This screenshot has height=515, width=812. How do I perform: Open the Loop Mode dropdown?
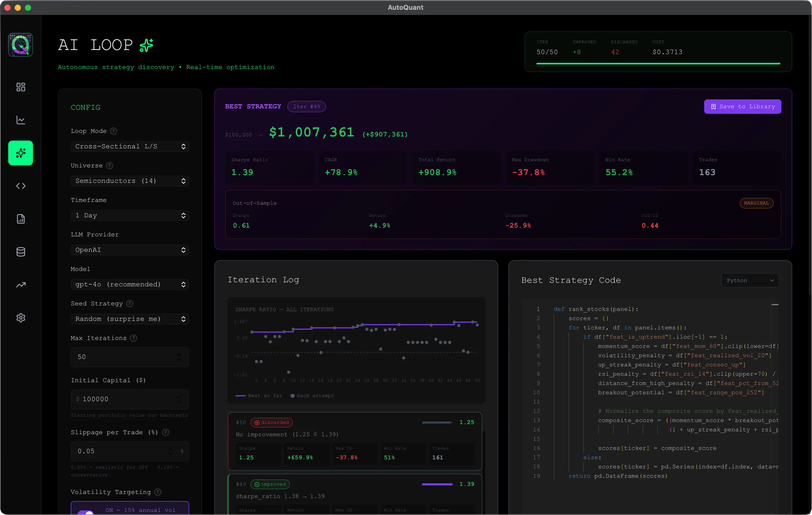pyautogui.click(x=130, y=147)
